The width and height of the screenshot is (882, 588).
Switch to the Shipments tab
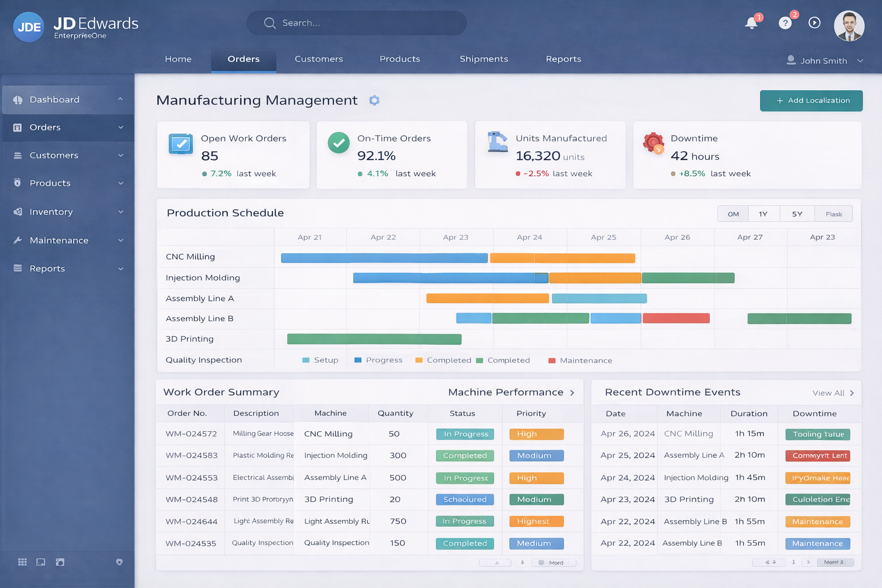click(483, 59)
